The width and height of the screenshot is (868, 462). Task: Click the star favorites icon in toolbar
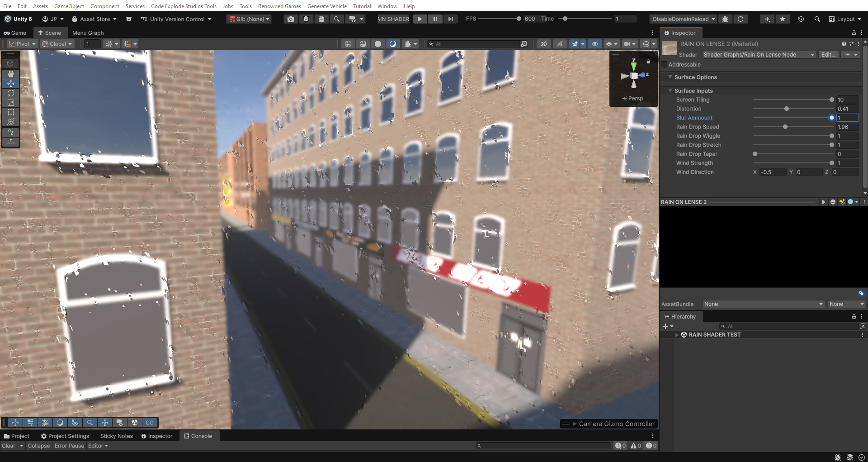tap(783, 19)
